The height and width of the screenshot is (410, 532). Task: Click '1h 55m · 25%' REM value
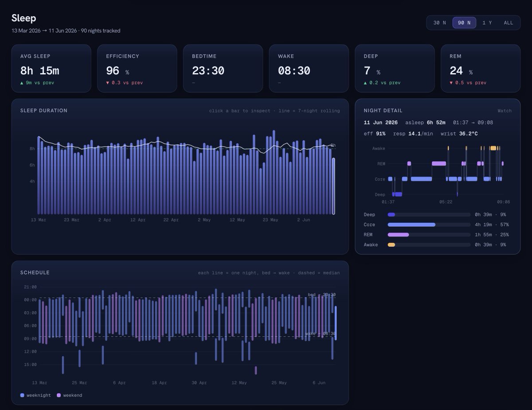point(492,235)
